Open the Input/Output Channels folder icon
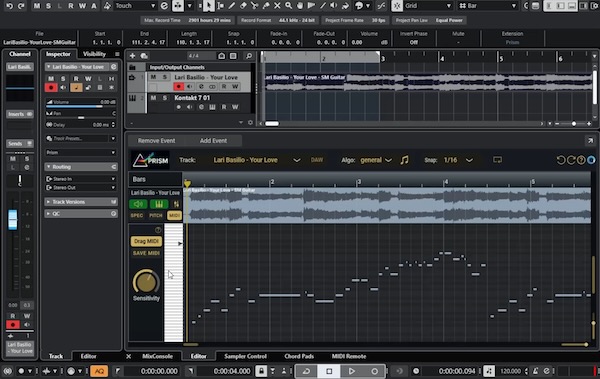600x379 pixels. pyautogui.click(x=132, y=67)
